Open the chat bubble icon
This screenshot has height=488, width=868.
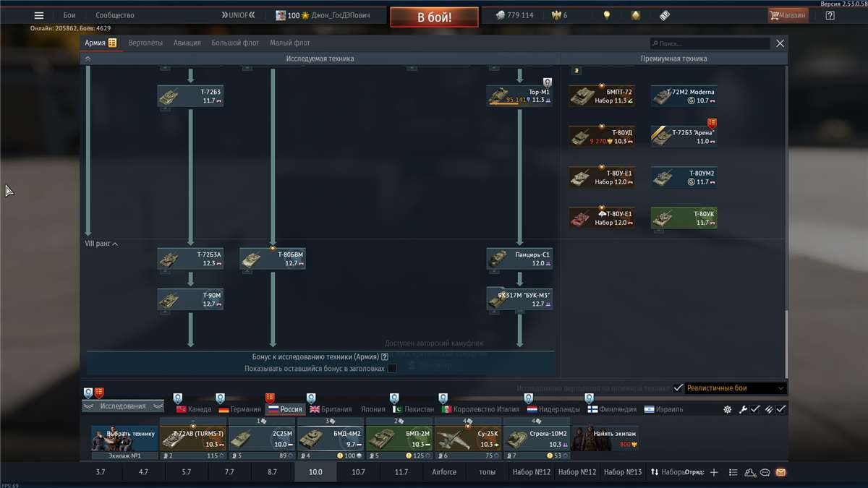[x=765, y=472]
